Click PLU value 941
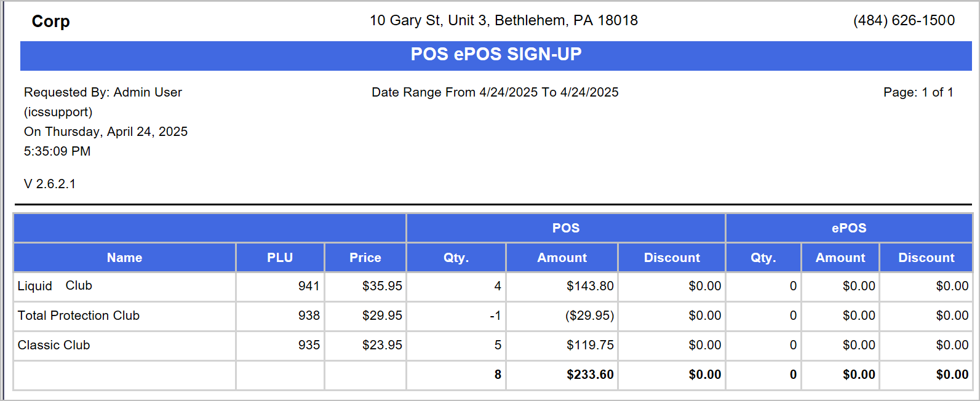 point(309,286)
